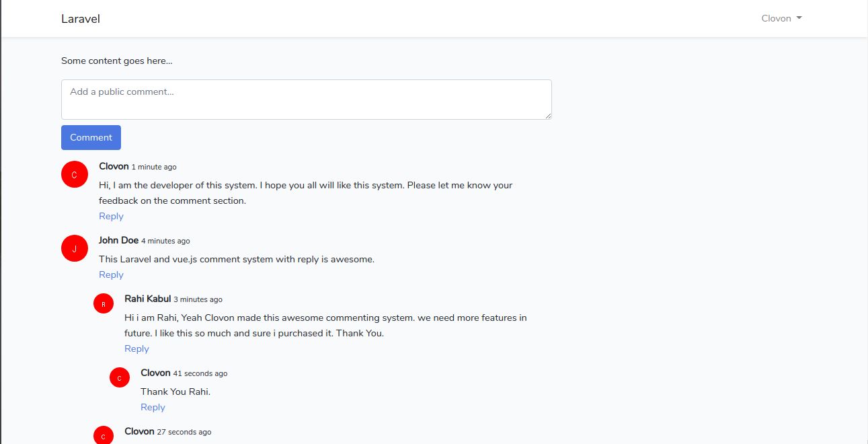This screenshot has height=444, width=868.
Task: Go to the Laravel home brand link
Action: point(81,19)
